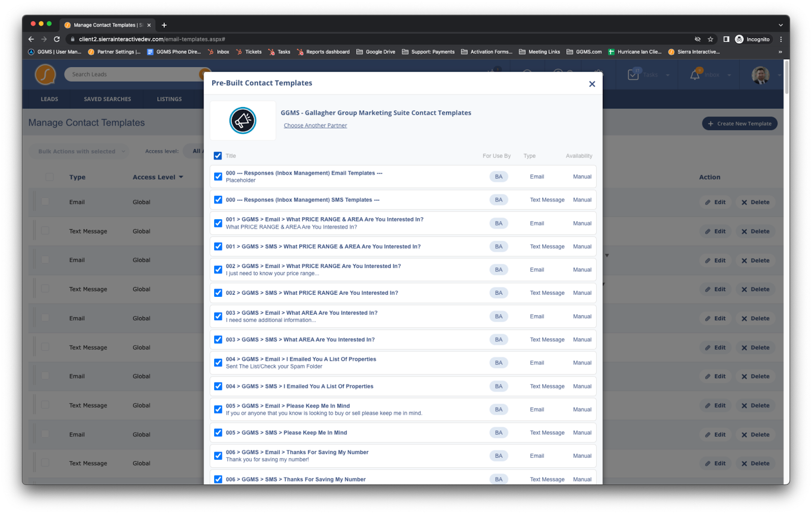Click the 004 SMS I Emailed You A List title

coord(299,386)
